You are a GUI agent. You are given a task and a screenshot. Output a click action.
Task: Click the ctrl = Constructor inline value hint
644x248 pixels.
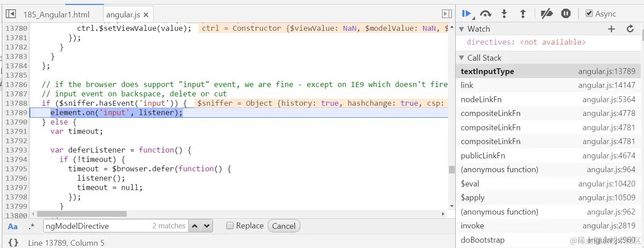click(x=323, y=28)
